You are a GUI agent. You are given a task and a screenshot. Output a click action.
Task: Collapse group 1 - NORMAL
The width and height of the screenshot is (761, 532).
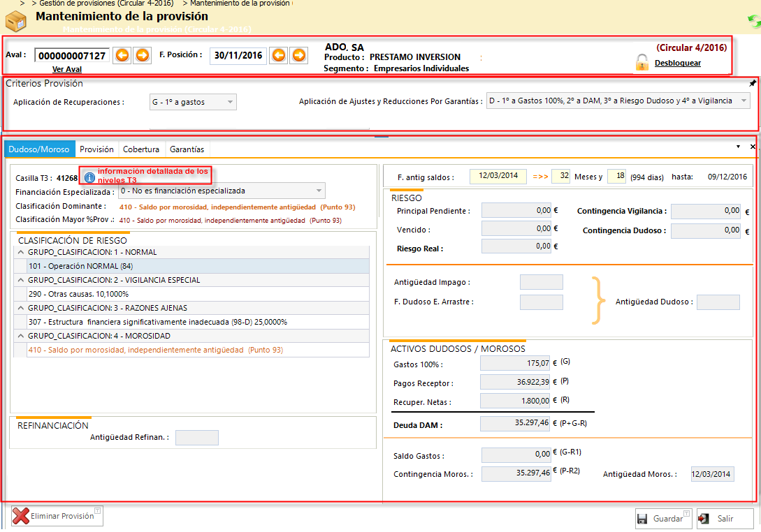[x=21, y=252]
